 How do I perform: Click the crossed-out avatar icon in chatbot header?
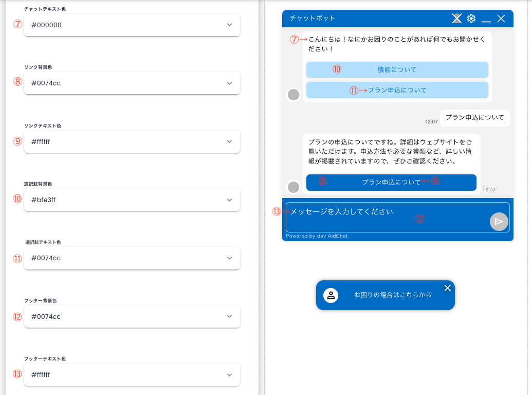click(x=456, y=18)
